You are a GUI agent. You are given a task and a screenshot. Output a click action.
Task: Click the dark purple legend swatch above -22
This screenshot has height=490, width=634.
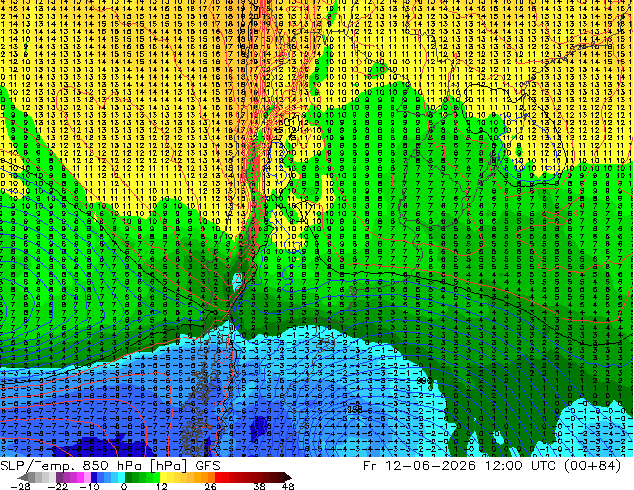click(59, 477)
